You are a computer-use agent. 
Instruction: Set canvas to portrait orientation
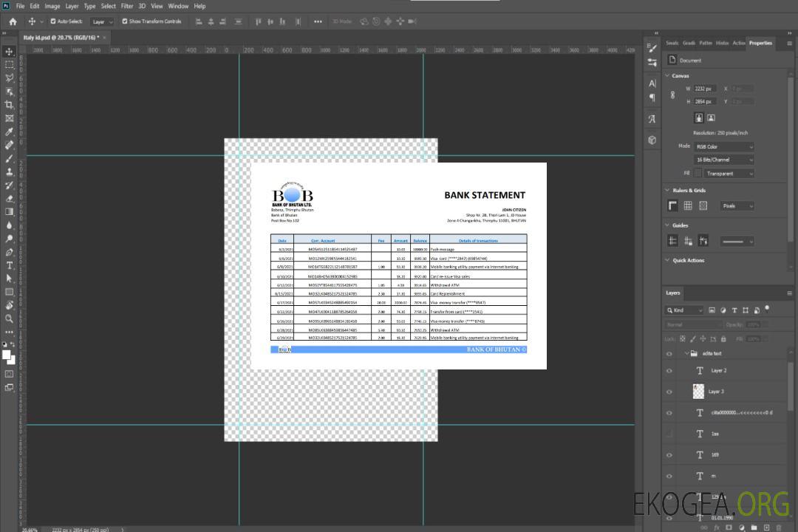pos(699,118)
